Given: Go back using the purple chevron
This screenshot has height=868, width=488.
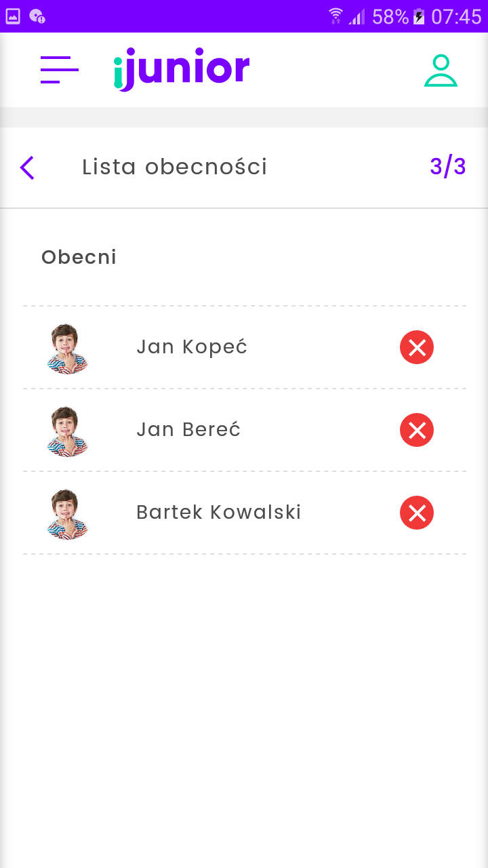Looking at the screenshot, I should [27, 167].
